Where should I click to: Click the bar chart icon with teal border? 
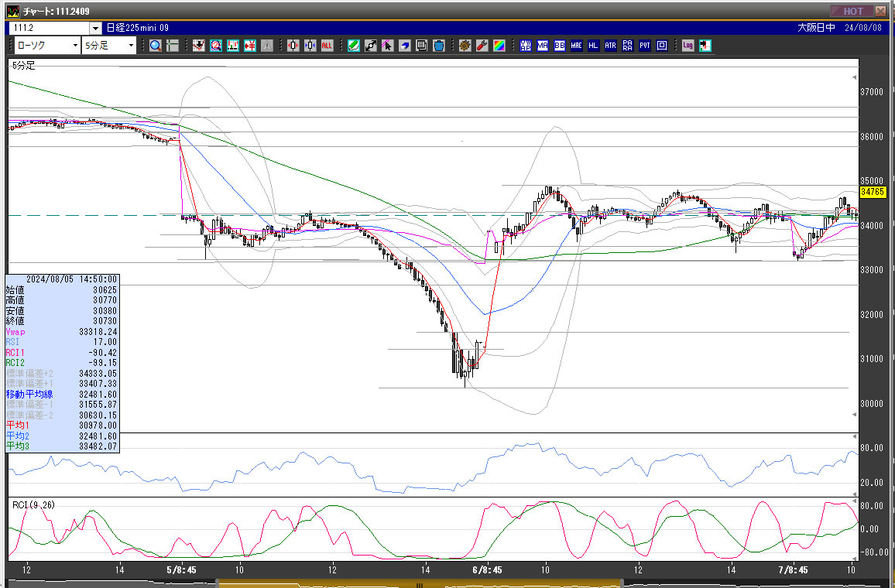(233, 46)
